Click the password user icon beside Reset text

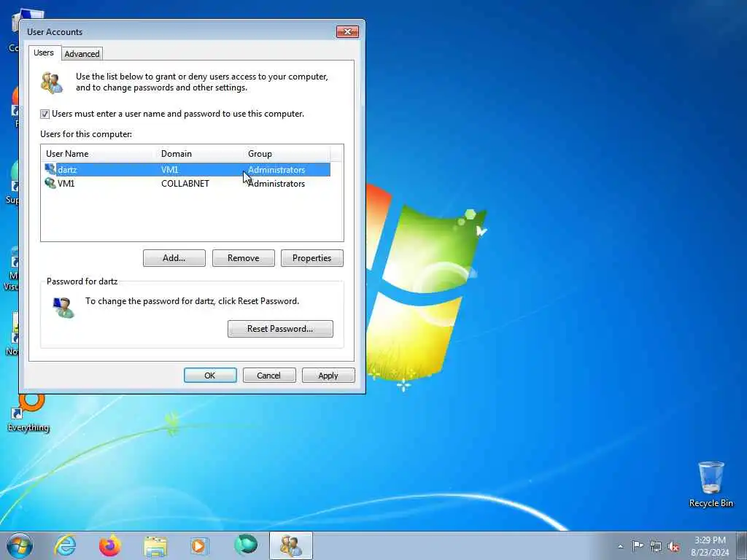(x=63, y=307)
